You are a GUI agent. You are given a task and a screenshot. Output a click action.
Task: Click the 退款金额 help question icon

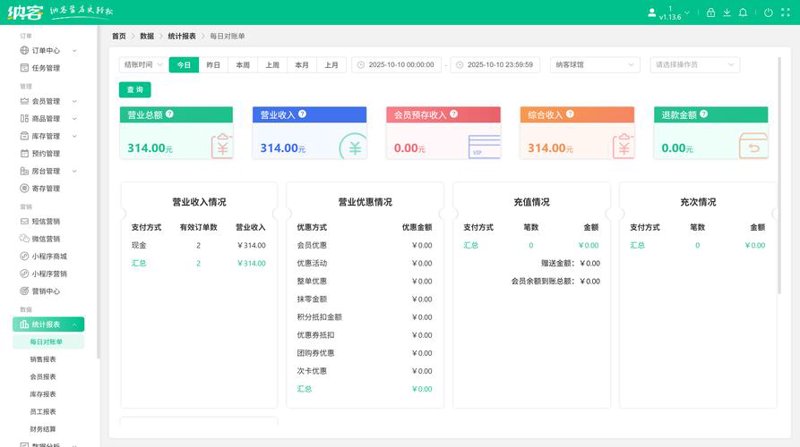(x=704, y=114)
